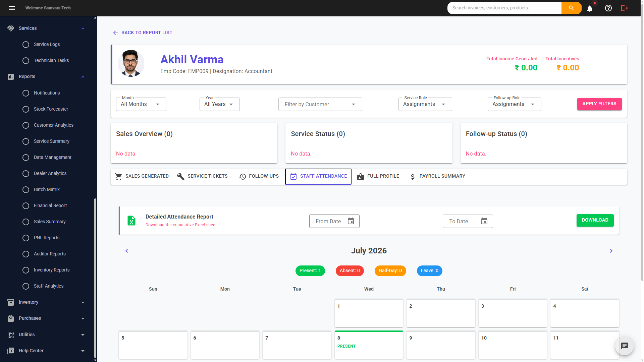The width and height of the screenshot is (644, 362).
Task: Open the Follow-up Role dropdown
Action: coord(515,104)
